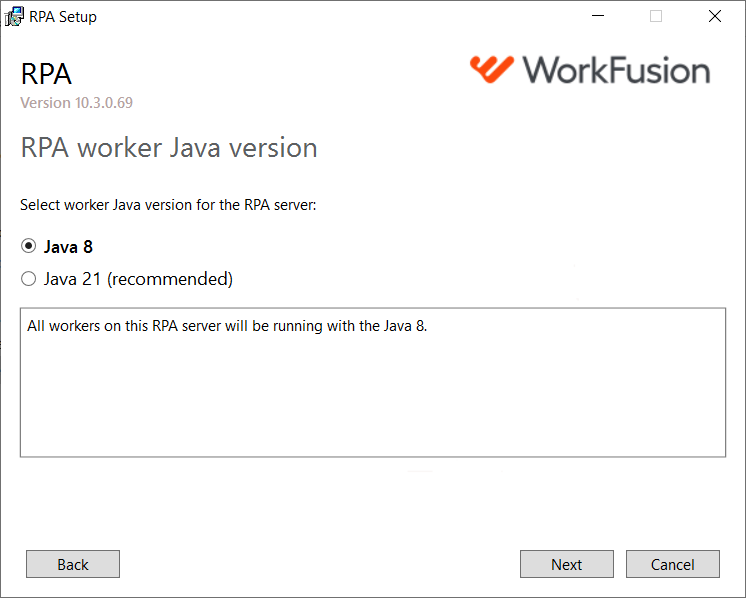The width and height of the screenshot is (746, 598).
Task: Click the 'Select worker Java version' instruction label
Action: tap(168, 205)
